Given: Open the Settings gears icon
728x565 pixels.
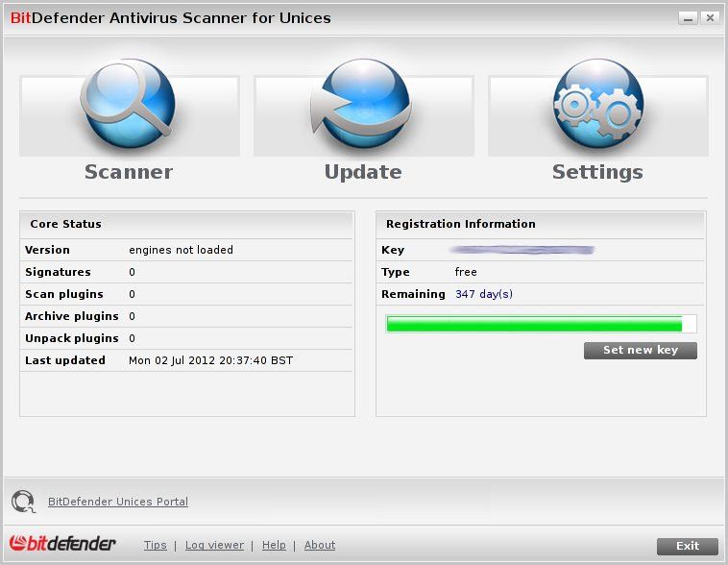Looking at the screenshot, I should [598, 104].
